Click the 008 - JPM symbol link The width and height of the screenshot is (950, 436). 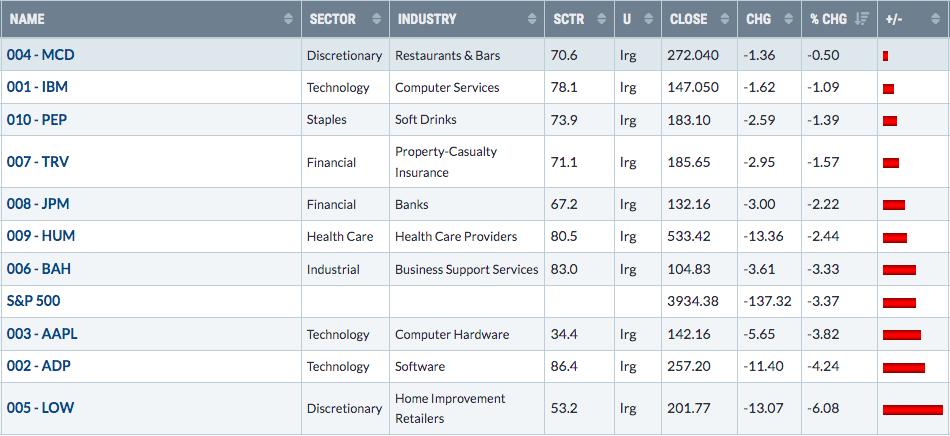click(38, 204)
